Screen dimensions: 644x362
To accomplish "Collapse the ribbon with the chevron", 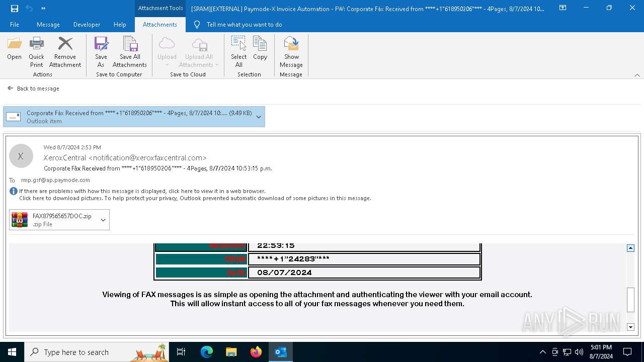I will coord(637,75).
